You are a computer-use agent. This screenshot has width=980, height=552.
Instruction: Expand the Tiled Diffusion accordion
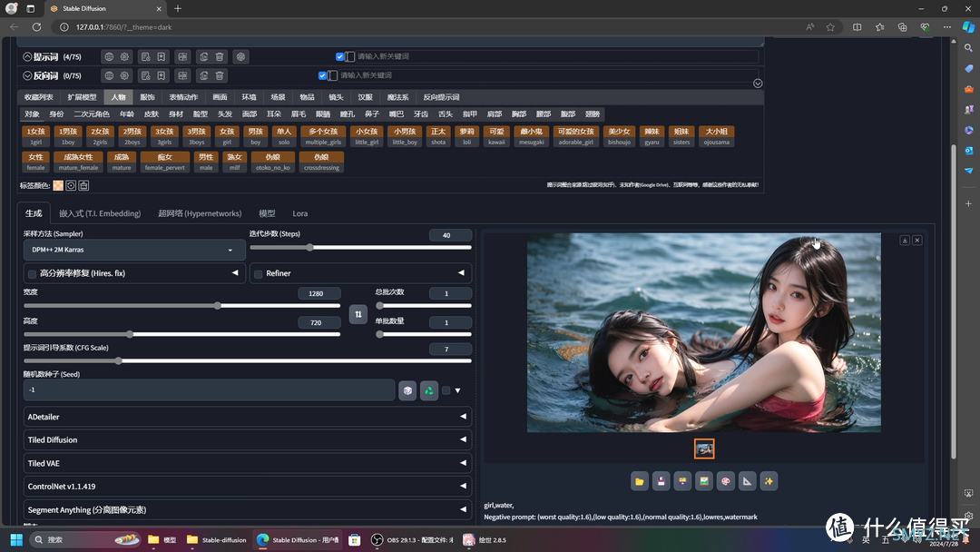(248, 440)
